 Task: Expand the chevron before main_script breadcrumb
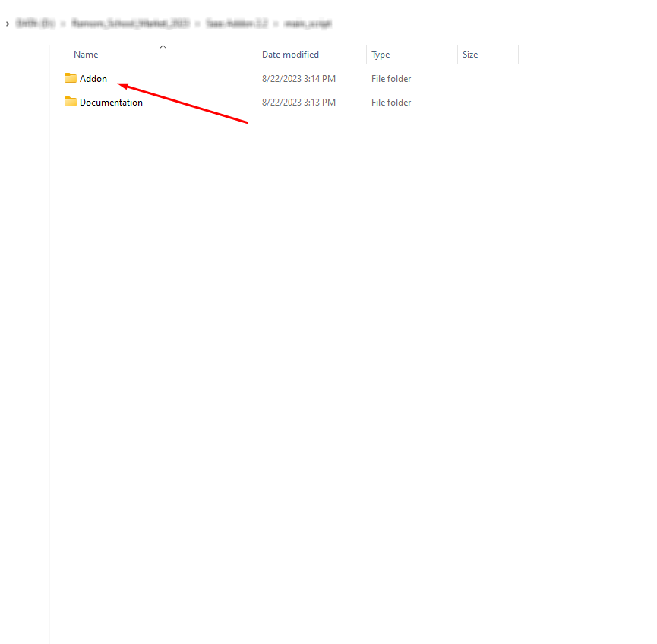276,24
